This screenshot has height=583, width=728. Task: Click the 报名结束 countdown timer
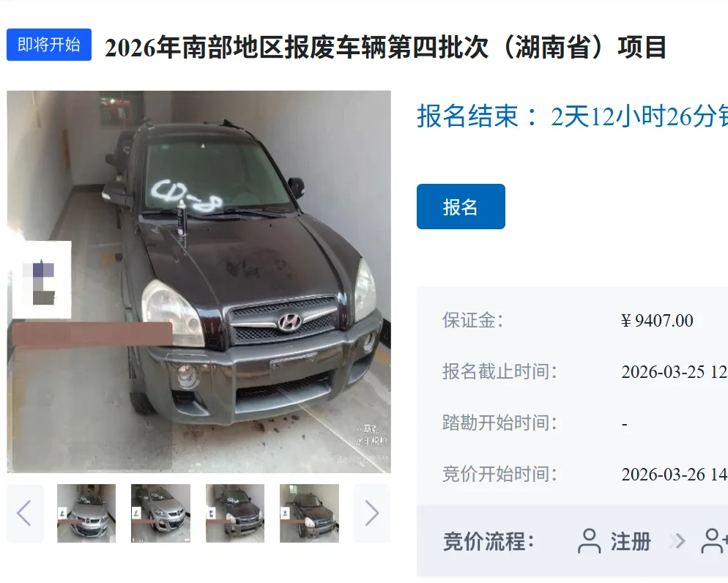[x=572, y=116]
